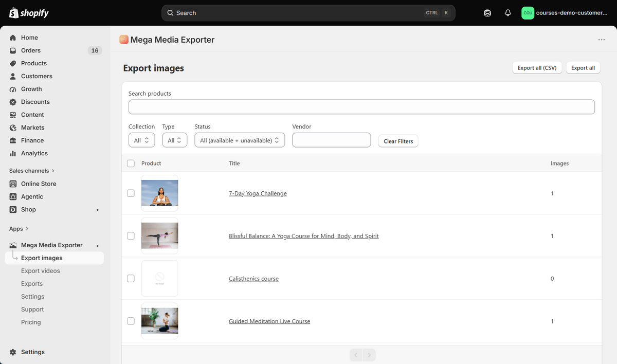Click the Guided Meditation product thumbnail
This screenshot has width=617, height=364.
pyautogui.click(x=160, y=321)
